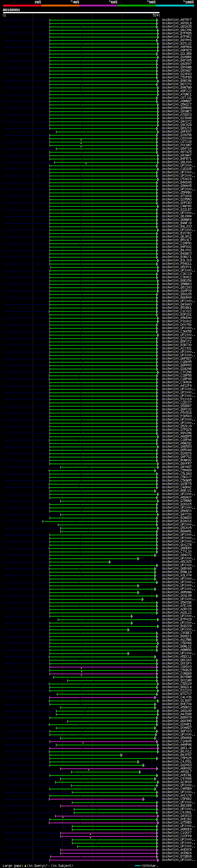Open hit UniRef100_A9SDL8
197x868 pixels.
176,23
